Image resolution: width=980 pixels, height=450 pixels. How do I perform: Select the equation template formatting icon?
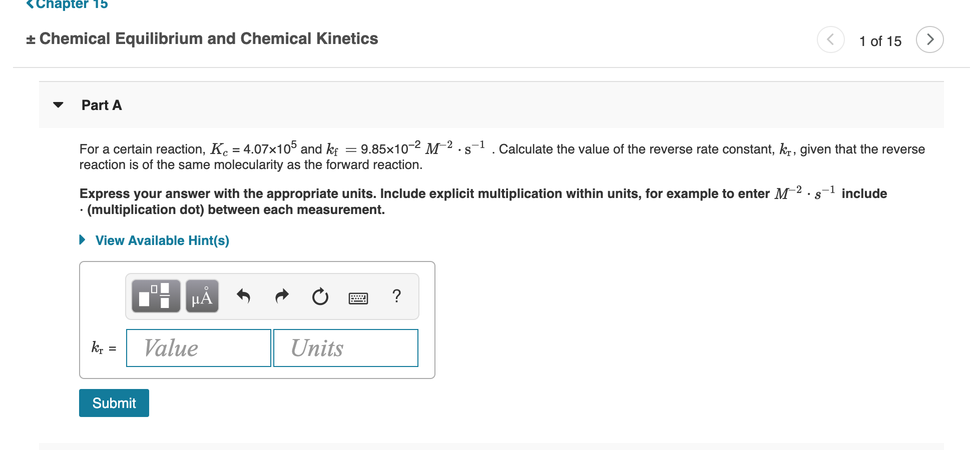click(155, 296)
